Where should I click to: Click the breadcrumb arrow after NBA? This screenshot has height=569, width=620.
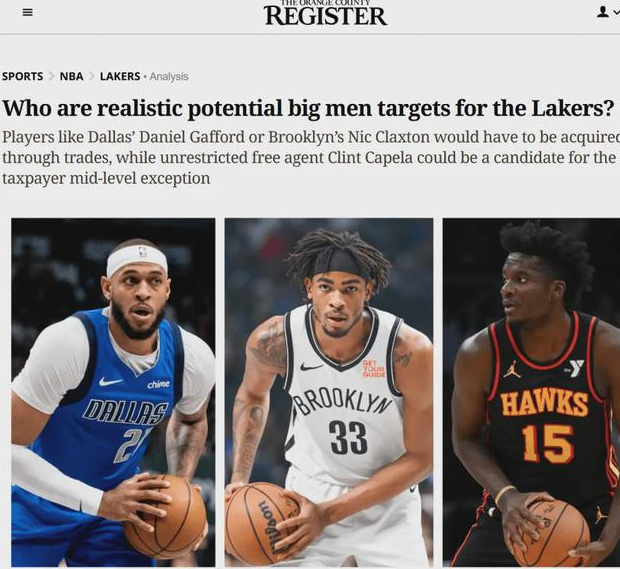[x=91, y=76]
